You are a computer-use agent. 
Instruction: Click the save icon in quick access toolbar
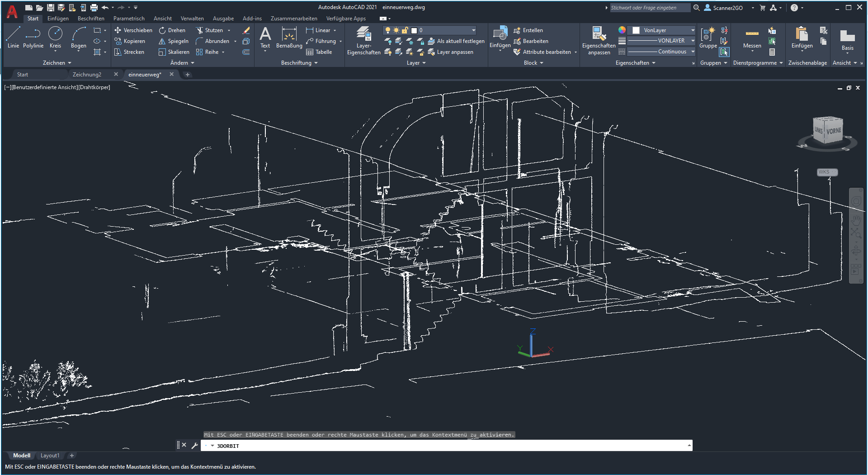click(51, 8)
